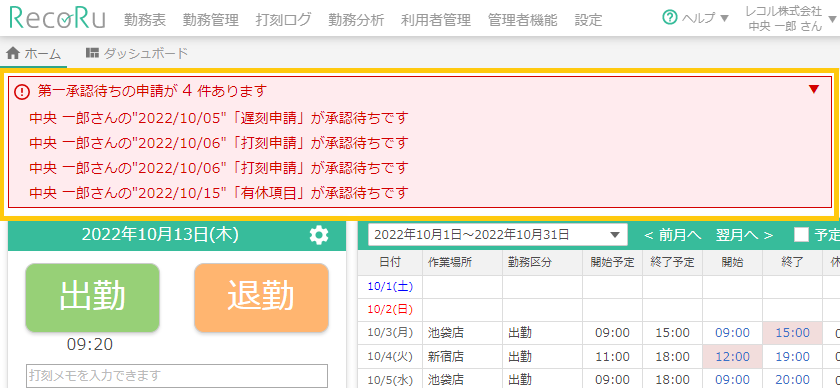Open the 勤務表 menu

(145, 20)
